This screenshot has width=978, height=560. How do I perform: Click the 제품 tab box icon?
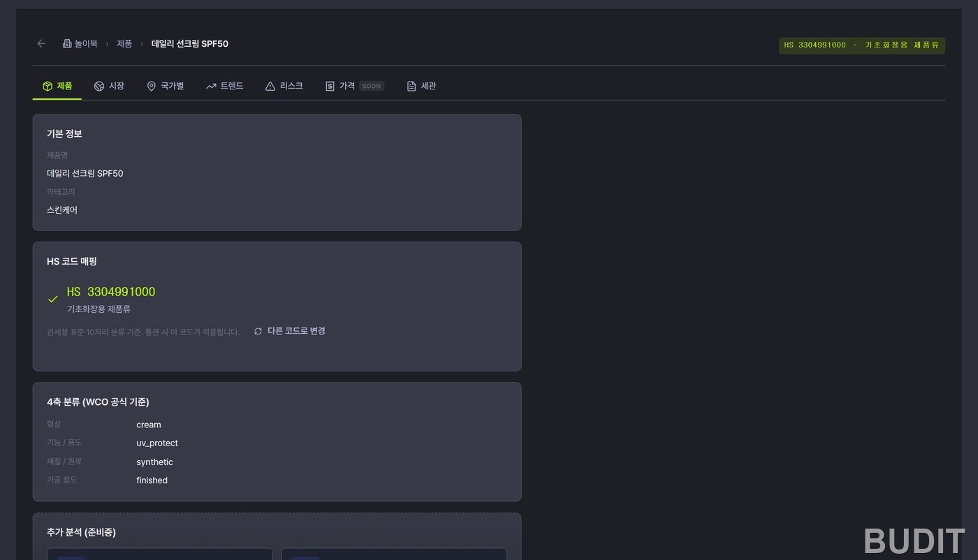(48, 86)
